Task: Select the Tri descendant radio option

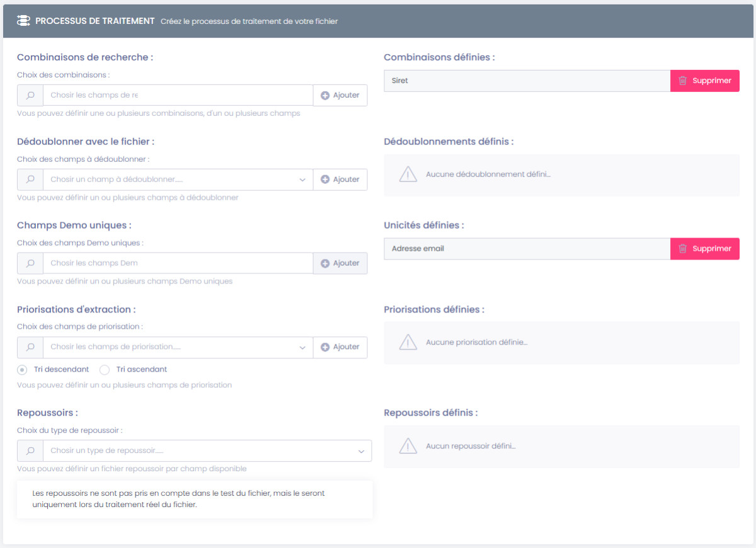Action: pyautogui.click(x=23, y=370)
